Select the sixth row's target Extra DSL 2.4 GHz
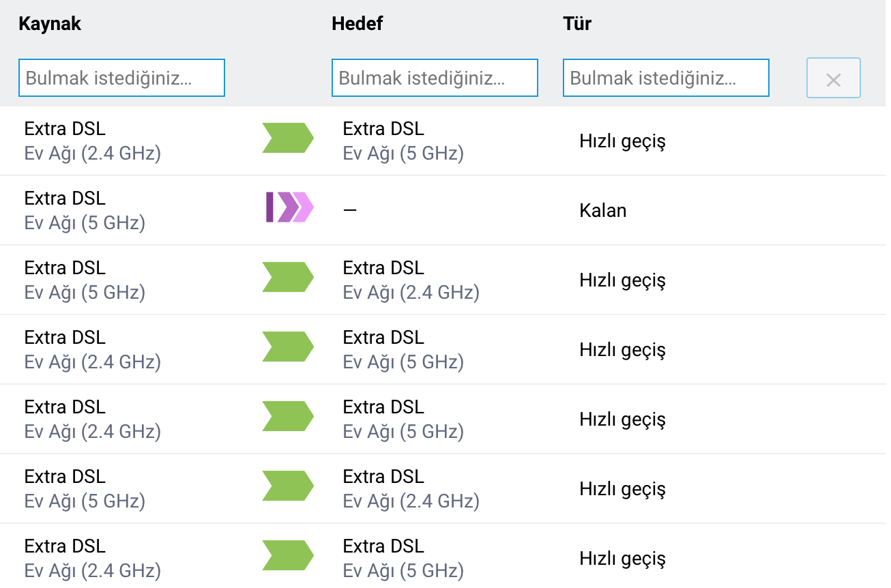The height and width of the screenshot is (588, 891). pyautogui.click(x=411, y=488)
